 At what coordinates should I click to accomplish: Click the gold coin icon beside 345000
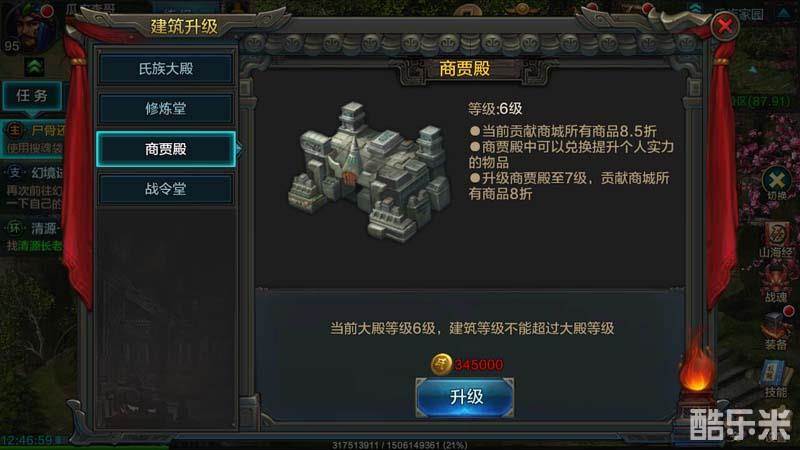[440, 364]
